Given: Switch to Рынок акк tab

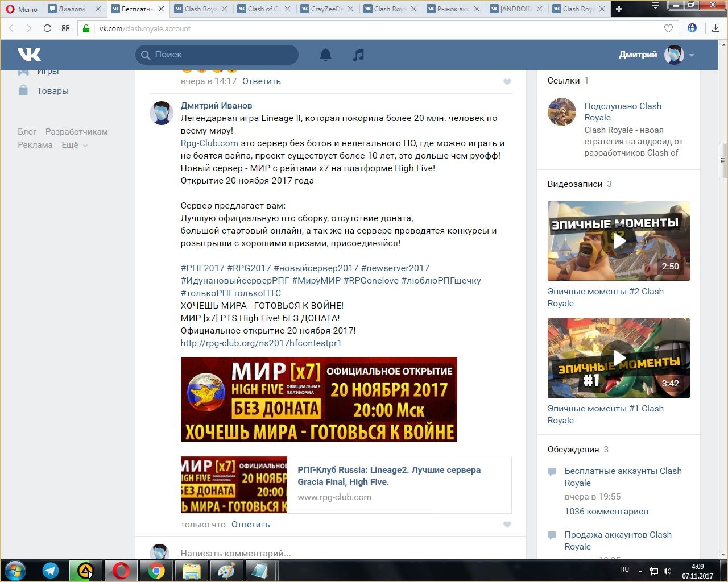Looking at the screenshot, I should coord(453,9).
